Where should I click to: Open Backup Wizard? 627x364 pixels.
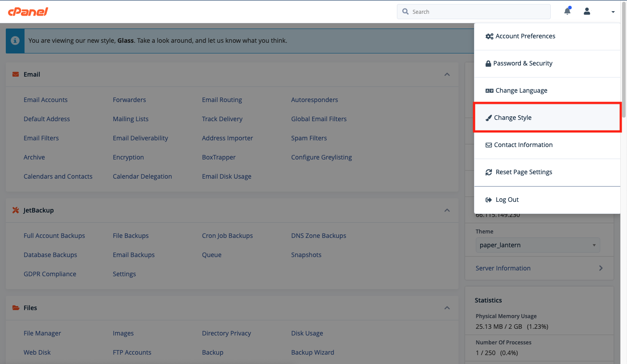click(313, 352)
